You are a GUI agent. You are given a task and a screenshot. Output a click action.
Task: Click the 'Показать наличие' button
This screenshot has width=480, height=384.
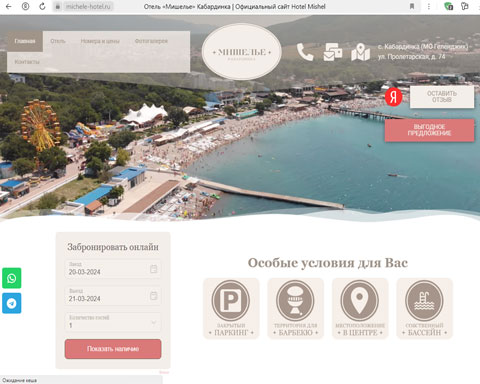tap(113, 349)
